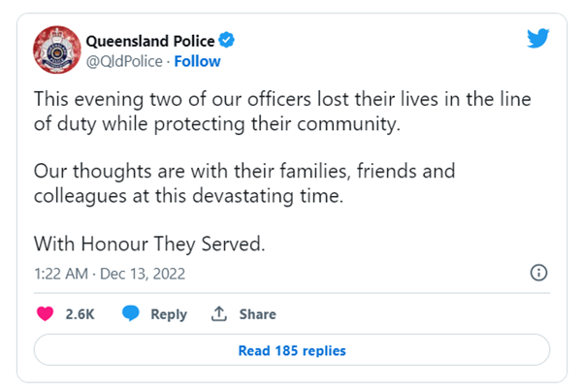Click the @QldPolice handle
The image size is (584, 392).
pyautogui.click(x=125, y=61)
